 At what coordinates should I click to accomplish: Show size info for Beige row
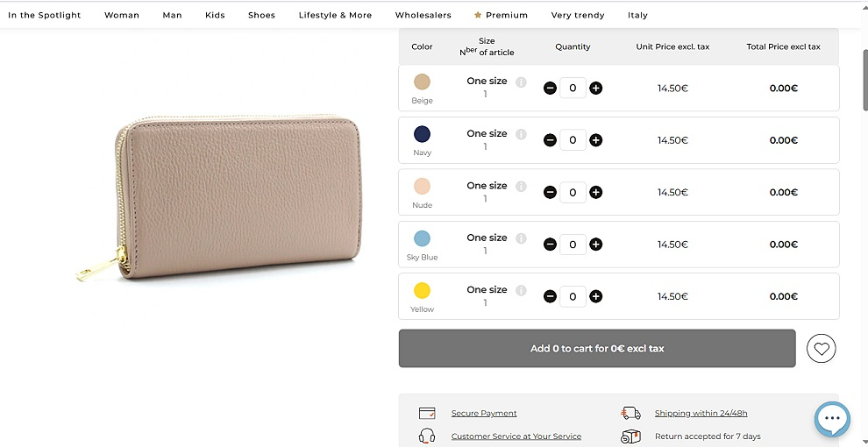tap(521, 82)
